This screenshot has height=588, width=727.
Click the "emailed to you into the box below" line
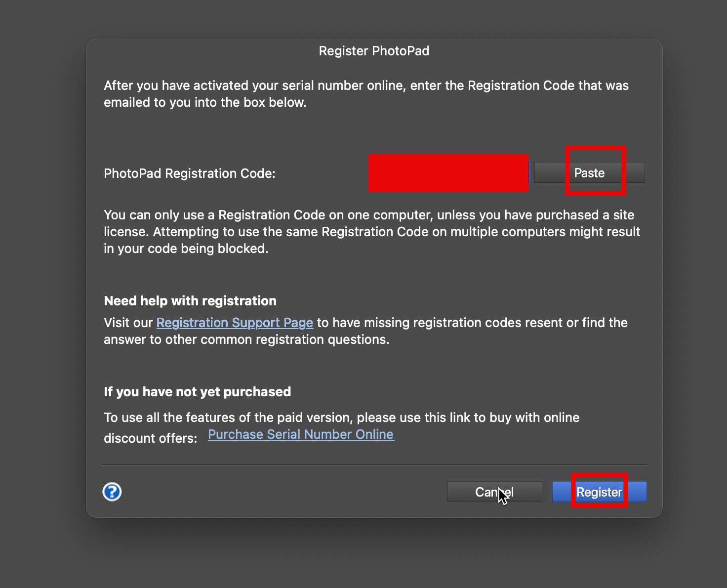(x=205, y=102)
